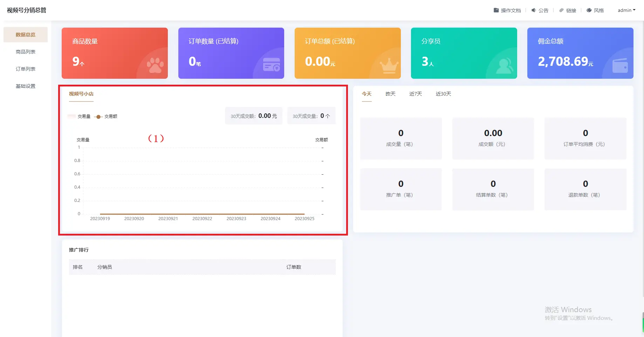Click the speaker icon beside 公告

point(534,10)
